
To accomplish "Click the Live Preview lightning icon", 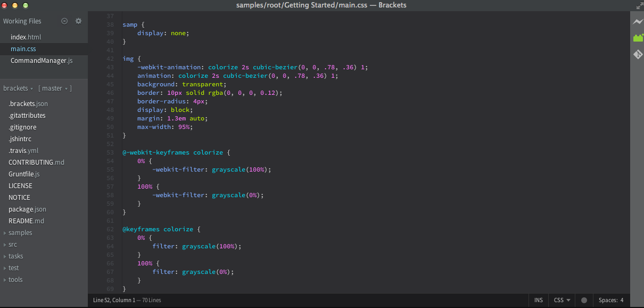I will pyautogui.click(x=638, y=22).
